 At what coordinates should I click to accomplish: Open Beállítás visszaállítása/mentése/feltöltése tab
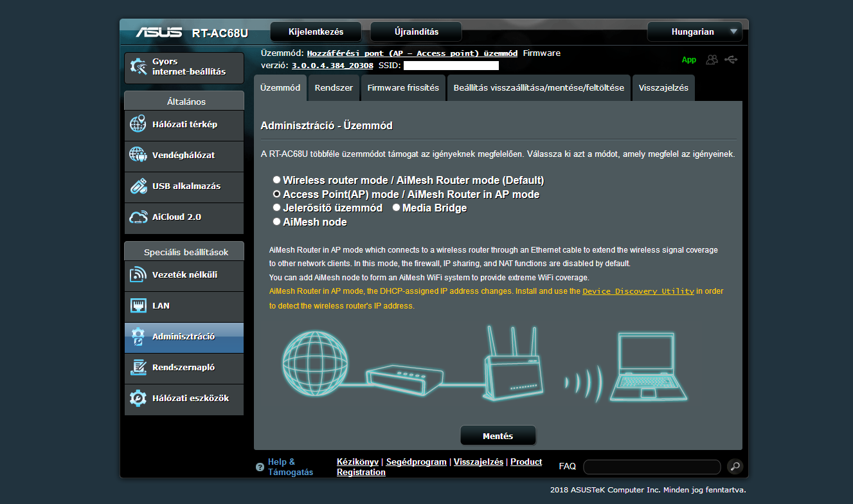coord(539,88)
